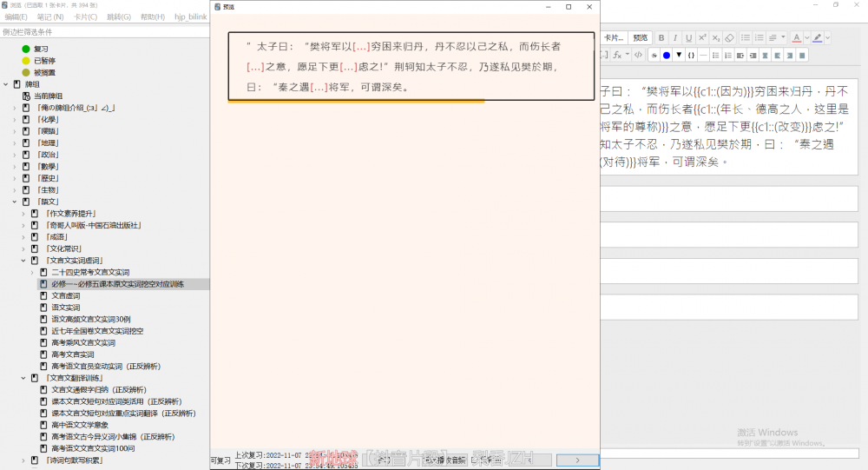Expand the 「诗词句默写积累」 deck
This screenshot has height=470, width=868.
(x=23, y=460)
